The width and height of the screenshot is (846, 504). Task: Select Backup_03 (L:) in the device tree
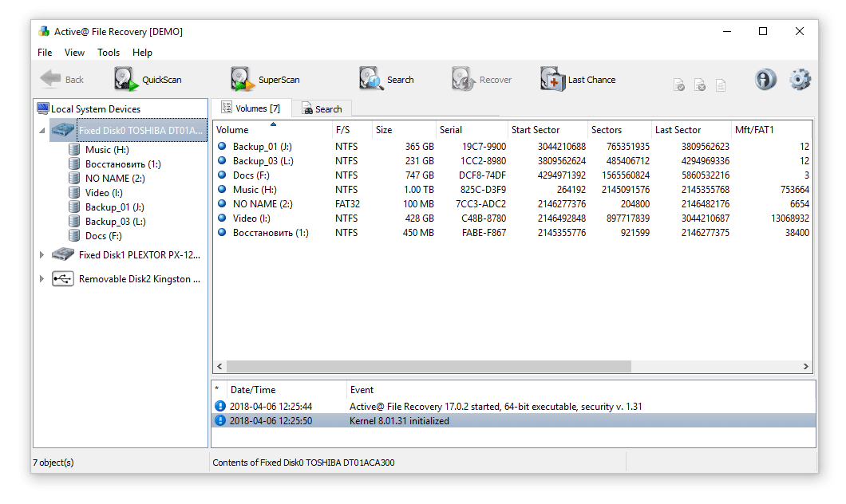(116, 222)
